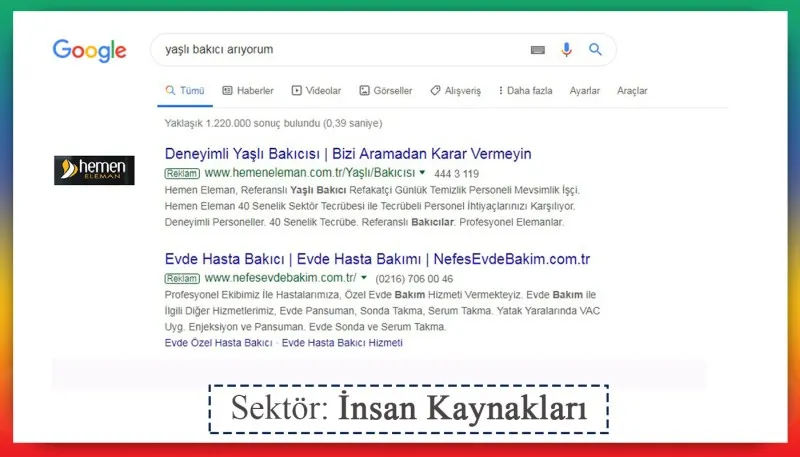Click the description line starting 'Hemen Eleman, Referanslı'
800x457 pixels.
point(372,190)
